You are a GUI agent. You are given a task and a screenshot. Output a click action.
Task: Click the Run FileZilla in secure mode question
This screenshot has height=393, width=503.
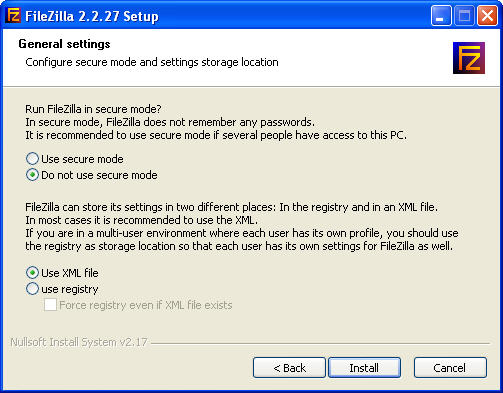pyautogui.click(x=93, y=109)
